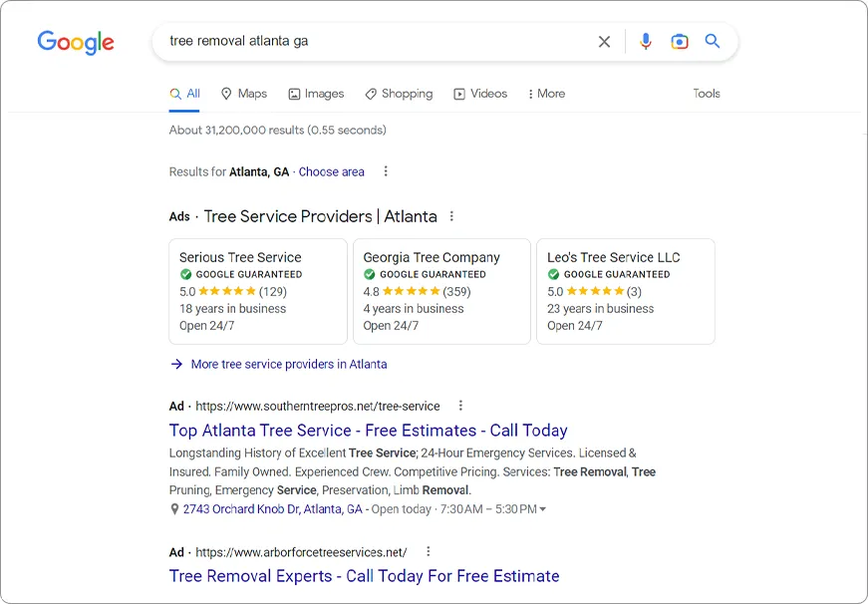Click the Google logo

(76, 42)
